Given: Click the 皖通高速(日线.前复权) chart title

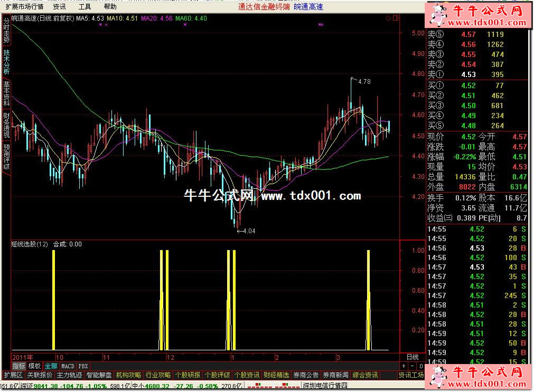Looking at the screenshot, I should tap(43, 18).
